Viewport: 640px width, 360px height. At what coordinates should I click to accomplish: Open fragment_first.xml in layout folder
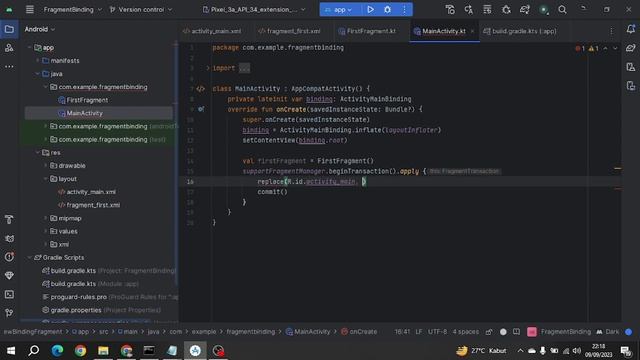click(x=93, y=205)
